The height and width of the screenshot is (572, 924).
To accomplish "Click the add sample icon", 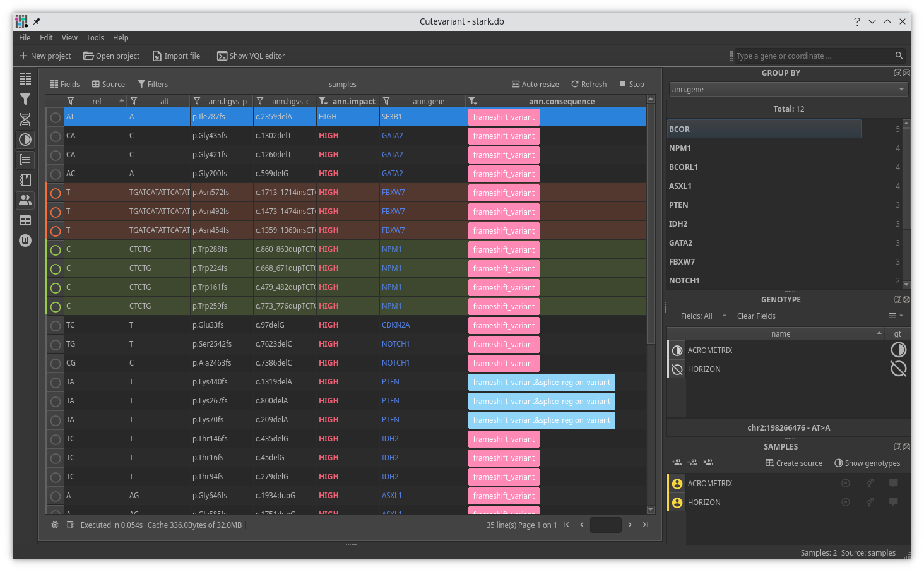I will point(677,463).
